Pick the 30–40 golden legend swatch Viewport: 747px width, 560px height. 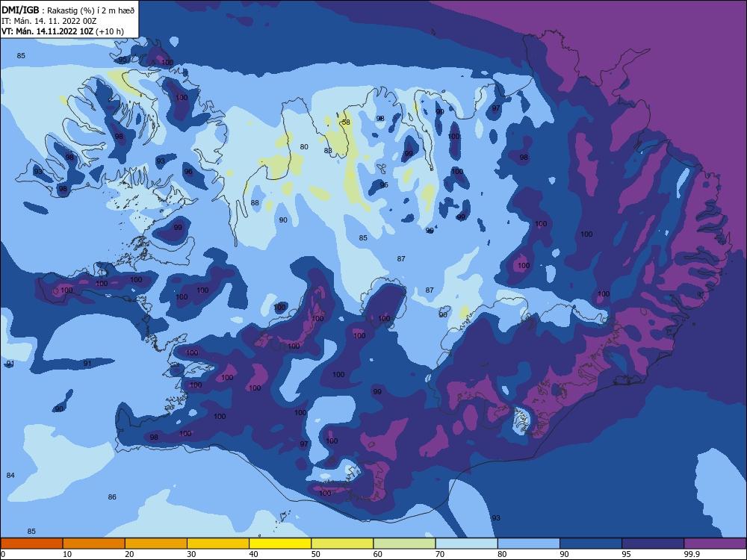[218, 544]
